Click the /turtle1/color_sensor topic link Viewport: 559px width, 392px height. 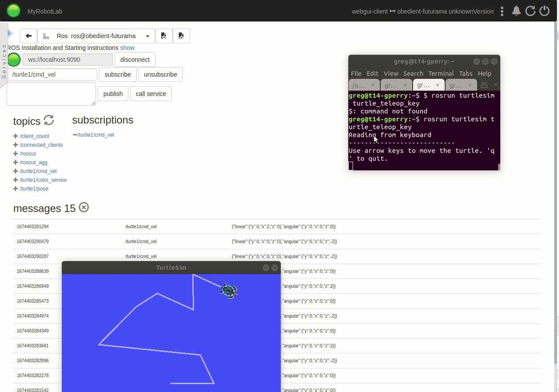click(43, 180)
